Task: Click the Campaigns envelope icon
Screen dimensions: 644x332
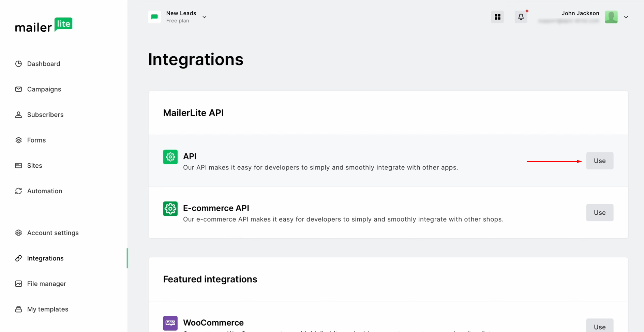Action: click(x=18, y=89)
